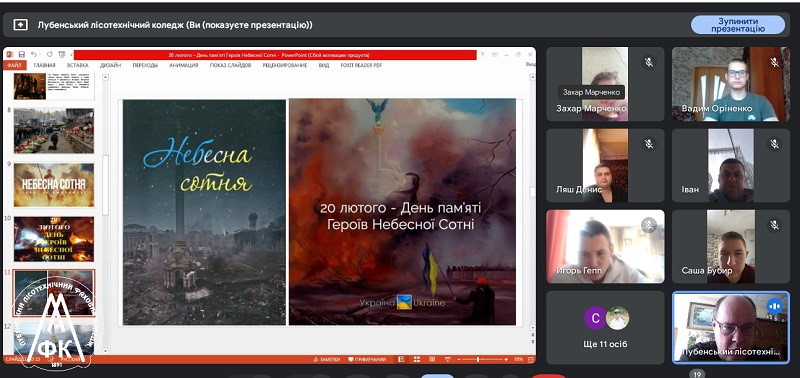Switch to Reading view icon in status bar
800x378 pixels.
[432, 359]
